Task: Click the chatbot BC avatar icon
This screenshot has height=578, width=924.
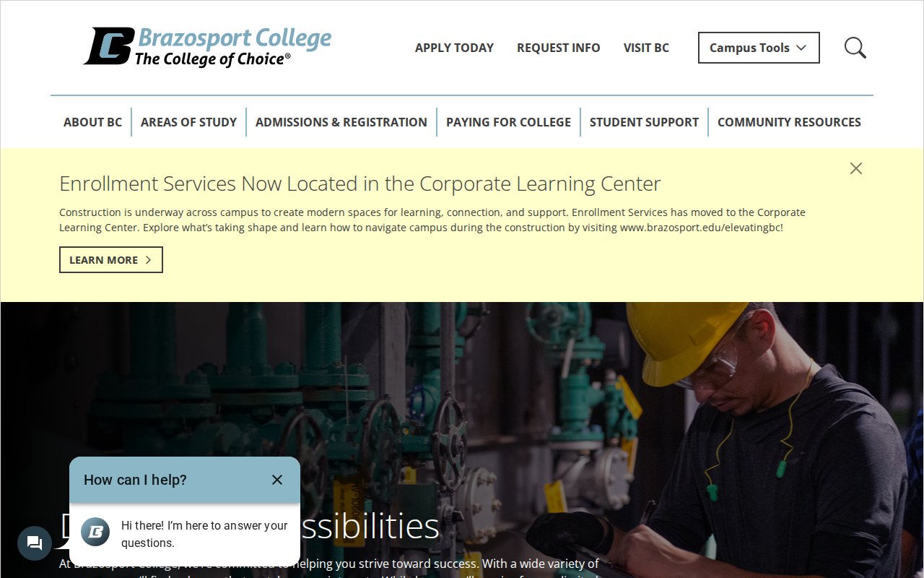Action: pos(95,532)
